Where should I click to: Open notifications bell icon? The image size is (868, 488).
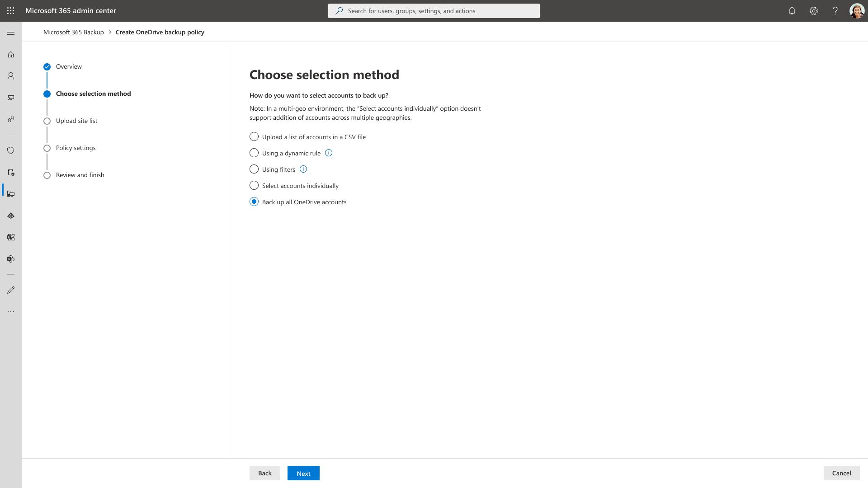click(792, 11)
